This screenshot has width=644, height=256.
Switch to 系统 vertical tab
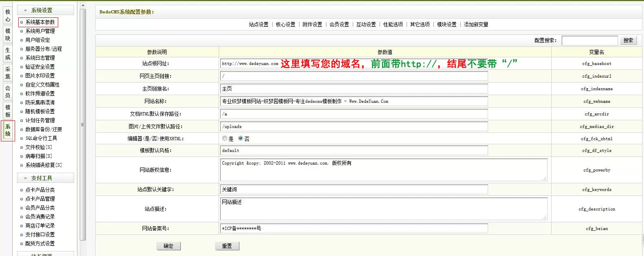[8, 130]
